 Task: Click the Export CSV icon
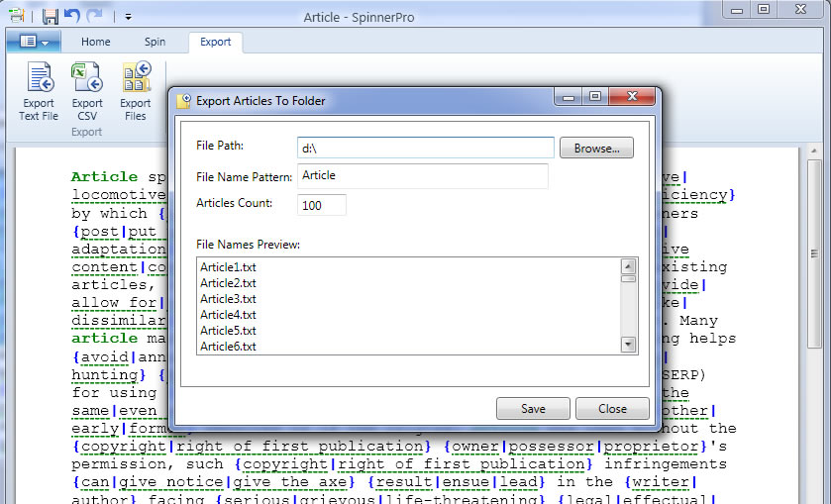[x=87, y=79]
